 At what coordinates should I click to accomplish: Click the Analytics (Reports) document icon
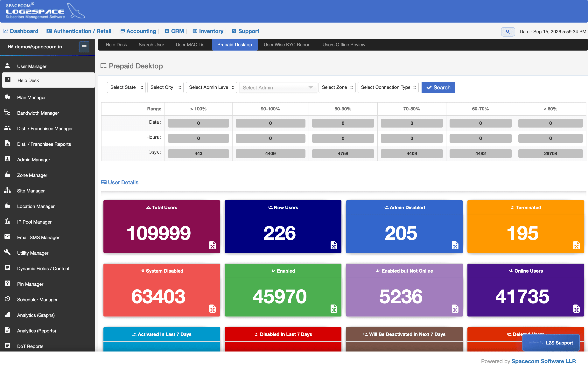7,330
